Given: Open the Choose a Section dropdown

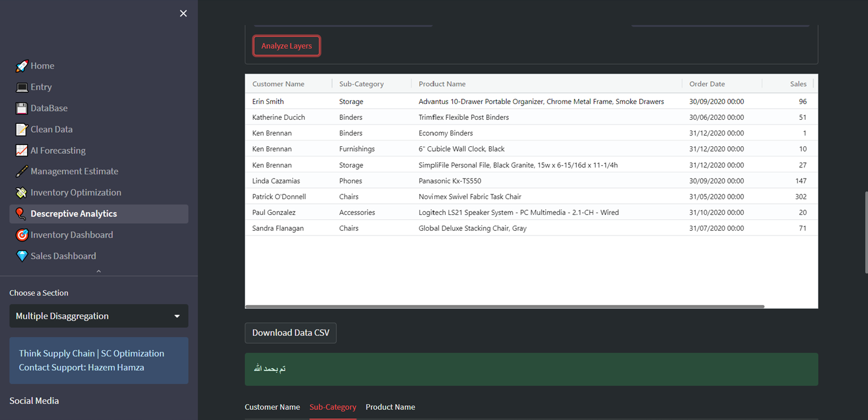Looking at the screenshot, I should [99, 316].
